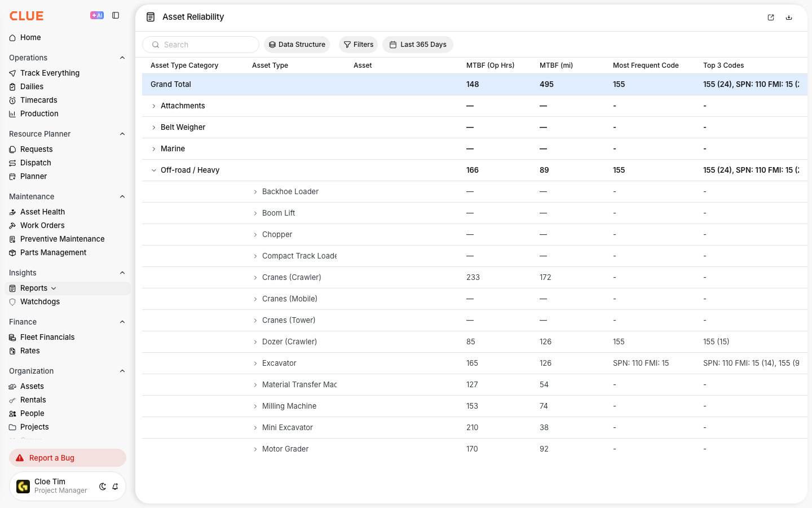Open Watchdogs shield icon
This screenshot has width=812, height=508.
click(x=12, y=302)
